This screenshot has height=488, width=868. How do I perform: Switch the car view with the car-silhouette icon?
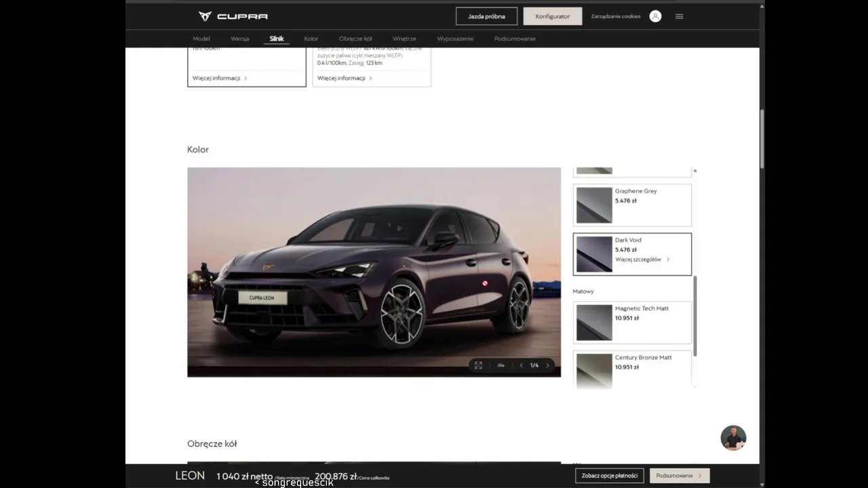pyautogui.click(x=500, y=365)
